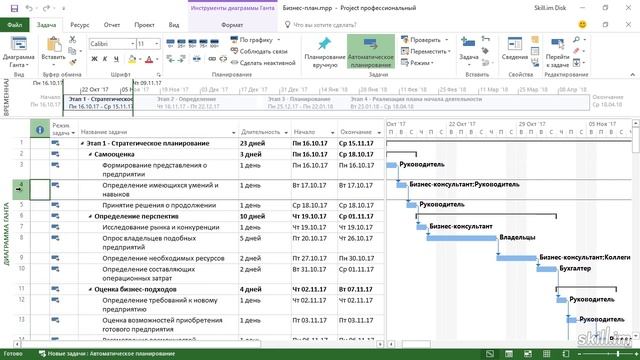640x360 pixels.
Task: Open the Find magnifier tool
Action: 576,40
